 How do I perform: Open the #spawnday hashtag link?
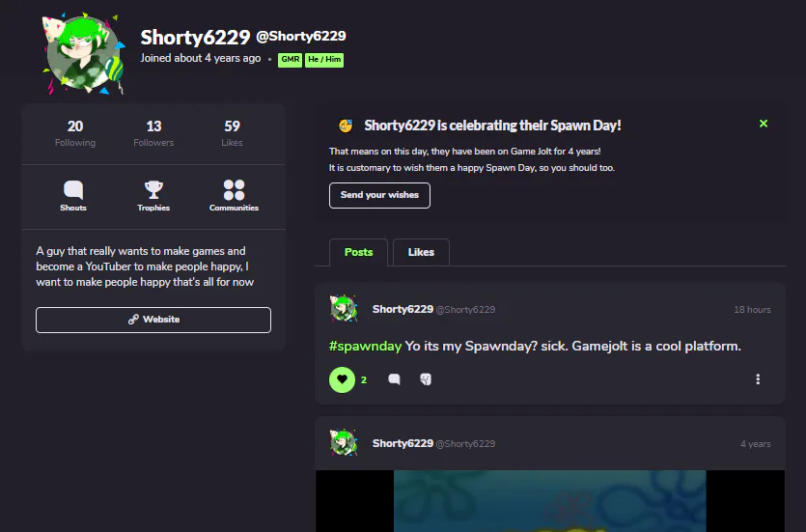click(x=365, y=346)
